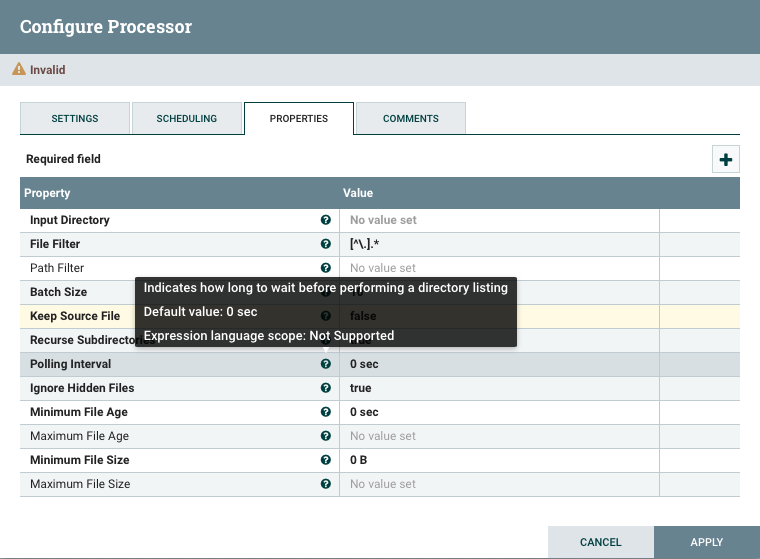Apply the processor configuration
Image resolution: width=760 pixels, height=559 pixels.
[706, 542]
